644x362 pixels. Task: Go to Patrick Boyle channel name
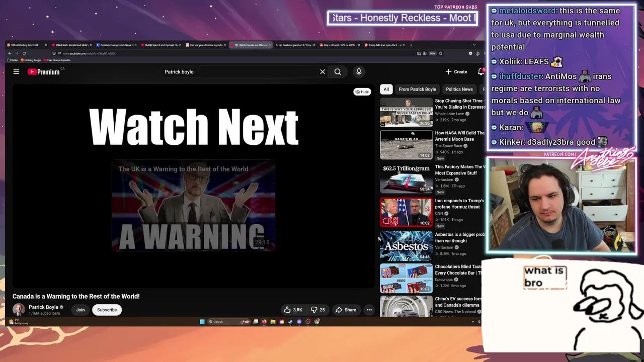(43, 307)
